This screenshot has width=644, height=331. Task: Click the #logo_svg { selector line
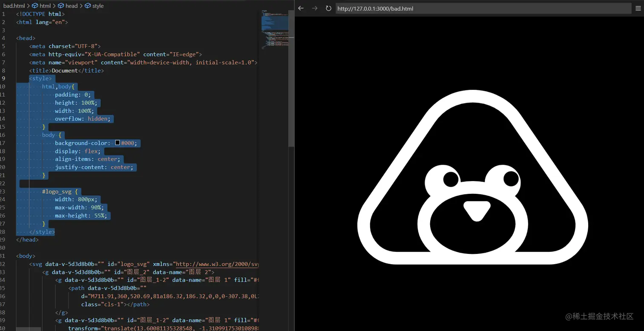tap(60, 192)
